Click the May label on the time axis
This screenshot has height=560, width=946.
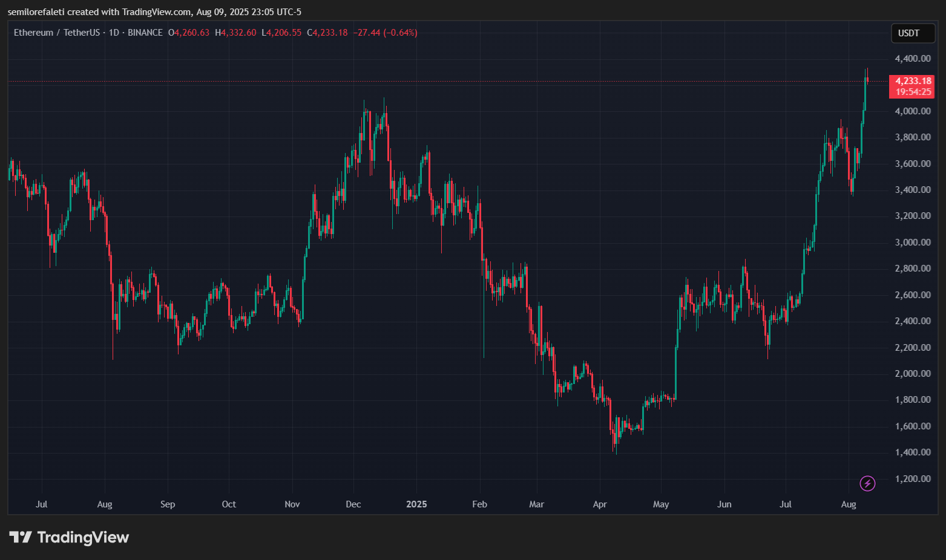(661, 504)
